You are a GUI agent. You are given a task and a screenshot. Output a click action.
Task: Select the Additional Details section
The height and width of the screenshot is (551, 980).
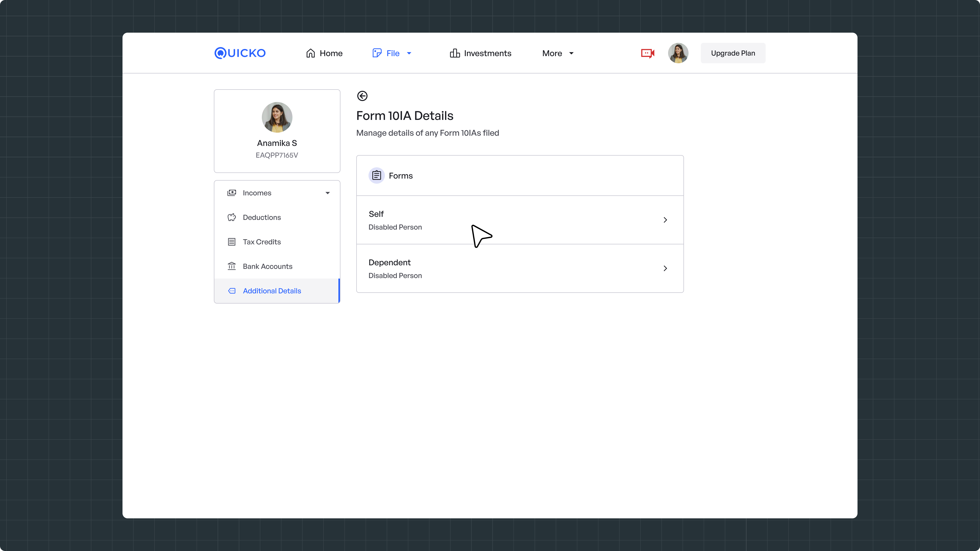pyautogui.click(x=277, y=291)
